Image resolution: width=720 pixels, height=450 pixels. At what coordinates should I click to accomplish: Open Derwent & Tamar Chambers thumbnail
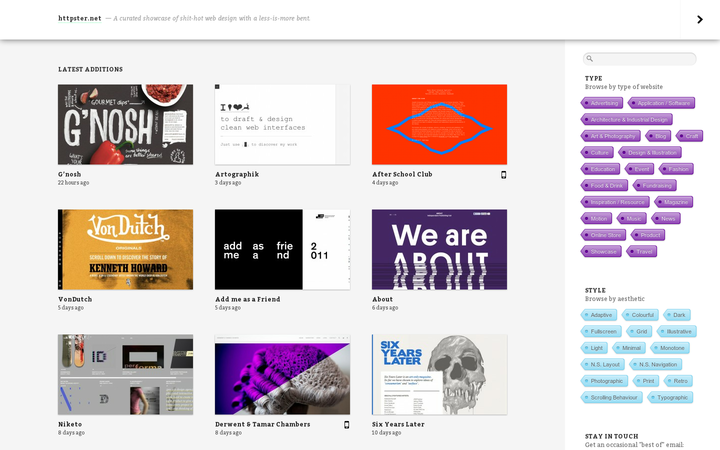[x=282, y=375]
